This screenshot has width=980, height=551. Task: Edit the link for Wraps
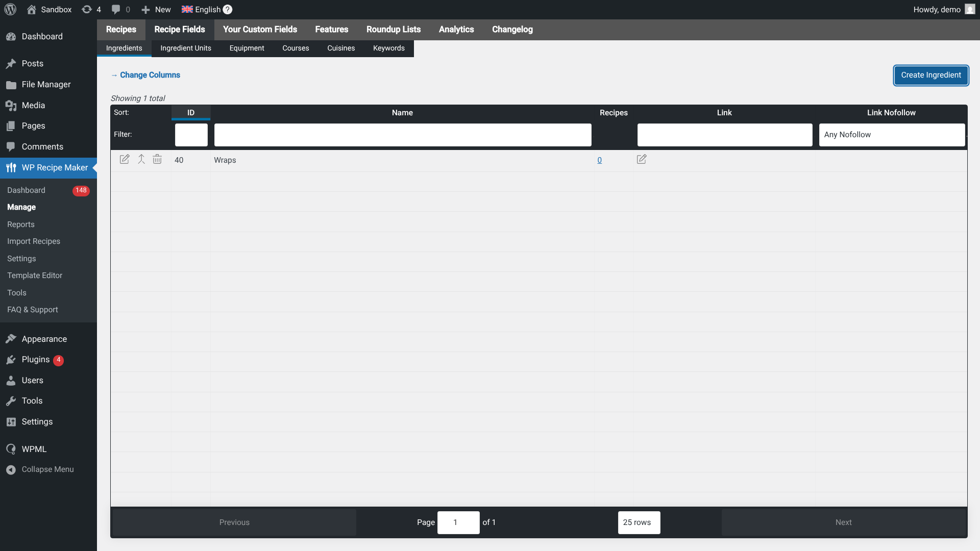tap(642, 159)
